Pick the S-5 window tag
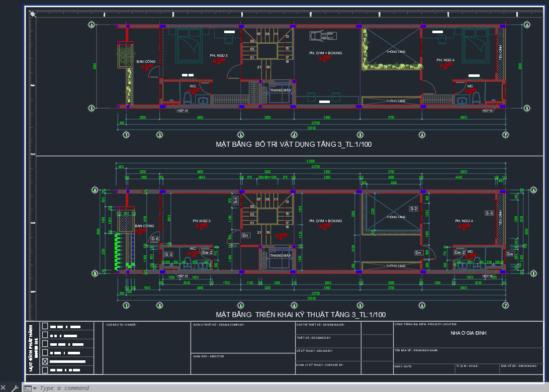This screenshot has height=392, width=549. click(x=489, y=213)
